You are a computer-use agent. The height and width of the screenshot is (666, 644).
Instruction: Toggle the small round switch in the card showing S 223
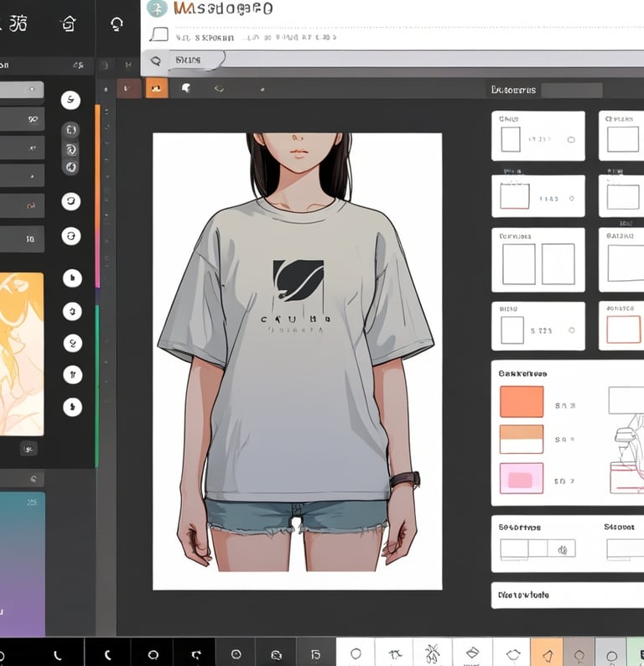coord(572,330)
